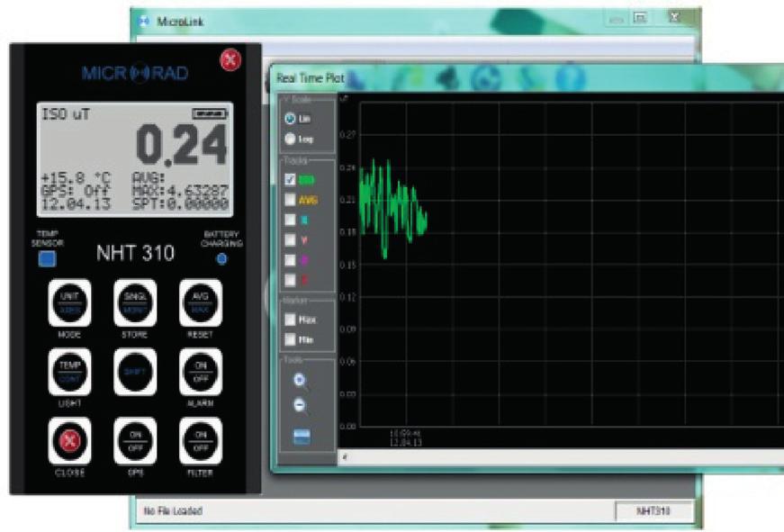The height and width of the screenshot is (532, 784).
Task: Maximize the MicroLink window
Action: (641, 18)
